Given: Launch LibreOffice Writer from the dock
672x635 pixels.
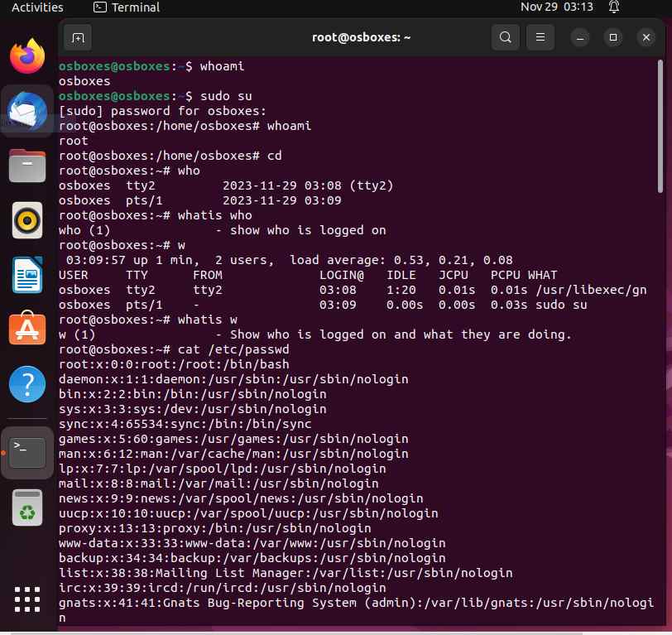Looking at the screenshot, I should coord(27,275).
